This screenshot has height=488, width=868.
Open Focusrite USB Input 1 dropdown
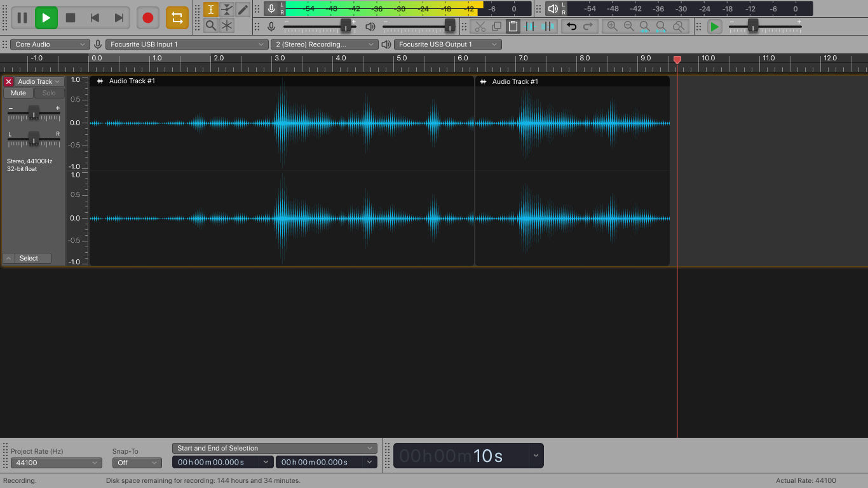187,44
